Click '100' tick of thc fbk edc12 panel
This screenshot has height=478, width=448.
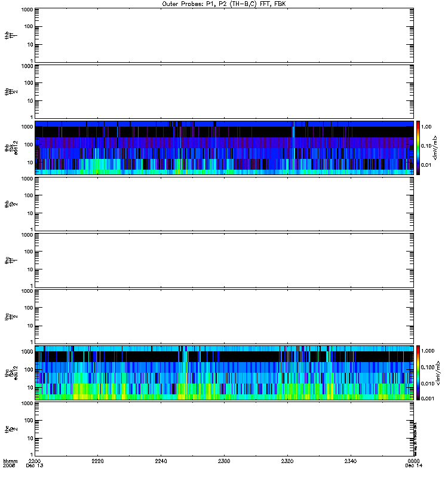coord(29,369)
